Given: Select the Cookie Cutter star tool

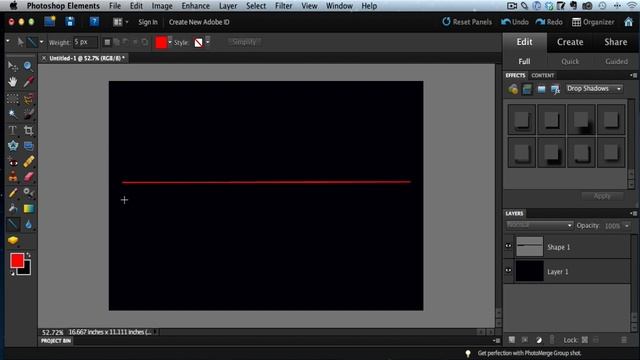Looking at the screenshot, I should coord(13,146).
